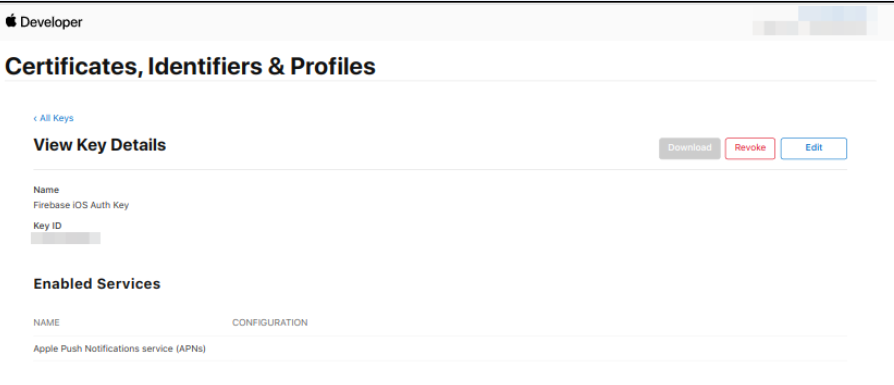
Task: Click the Name field label
Action: point(46,190)
